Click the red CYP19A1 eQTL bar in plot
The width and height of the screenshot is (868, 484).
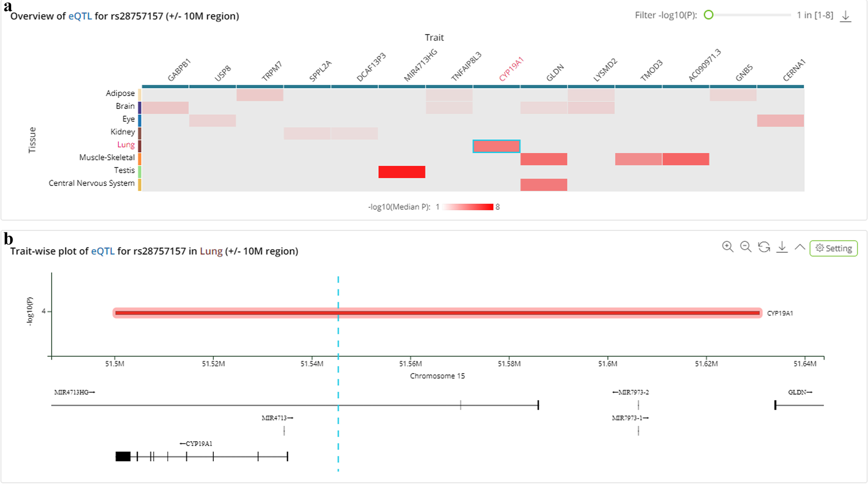(438, 313)
